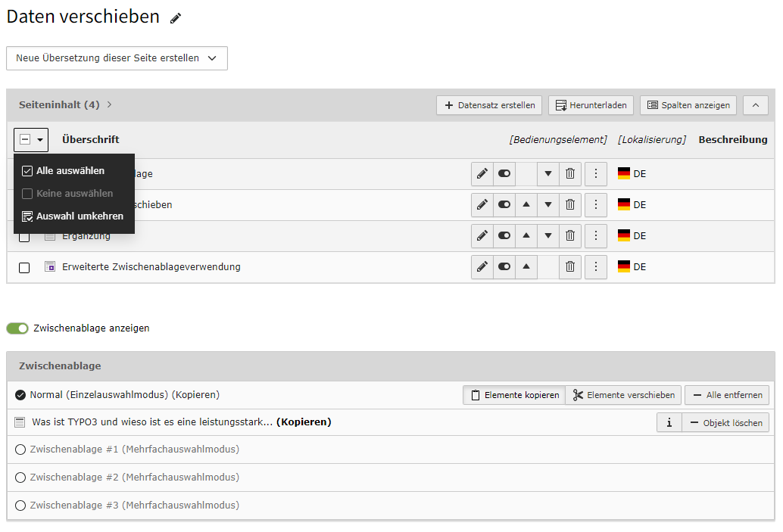
Task: Click Elemente verschieben button
Action: click(624, 395)
